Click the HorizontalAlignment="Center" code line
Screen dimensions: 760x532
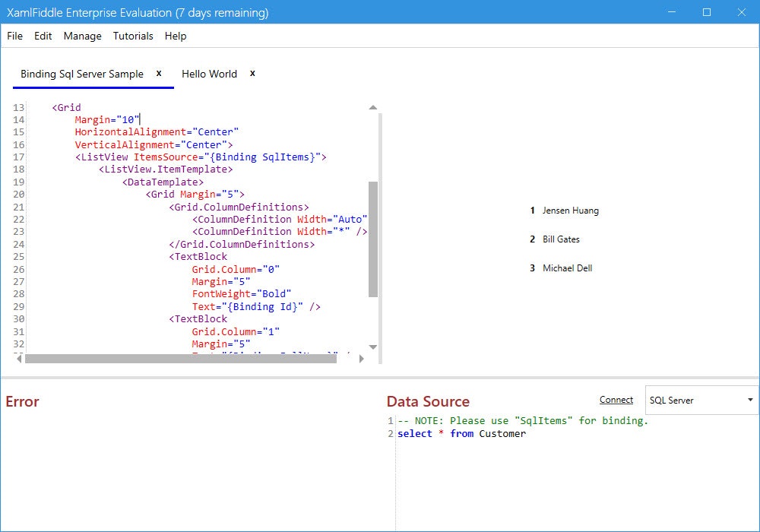[157, 131]
